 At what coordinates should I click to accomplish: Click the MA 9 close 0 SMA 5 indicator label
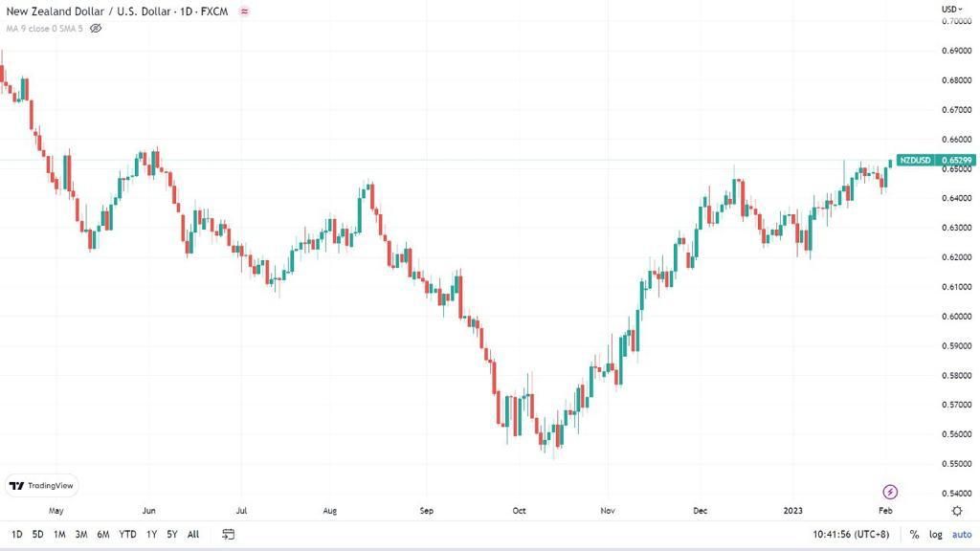[x=44, y=28]
